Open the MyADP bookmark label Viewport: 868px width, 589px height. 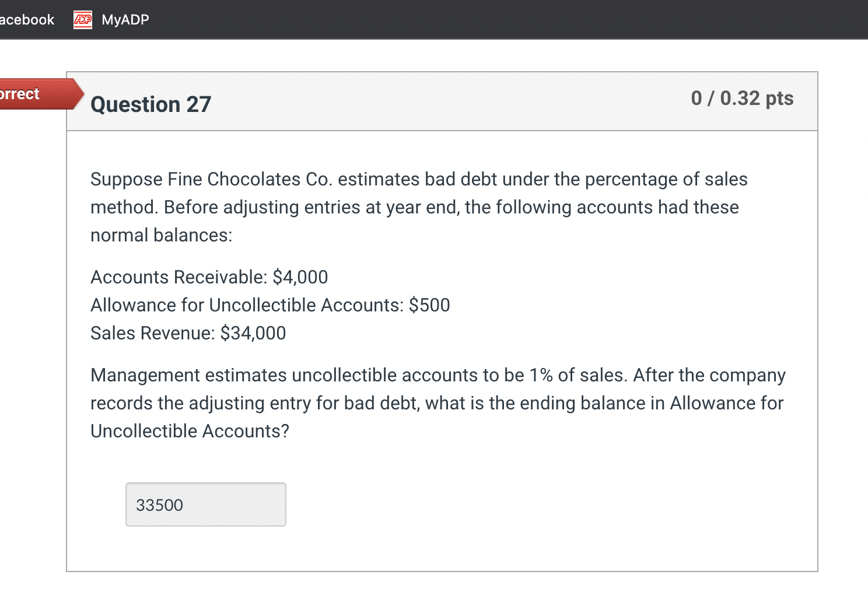(125, 20)
